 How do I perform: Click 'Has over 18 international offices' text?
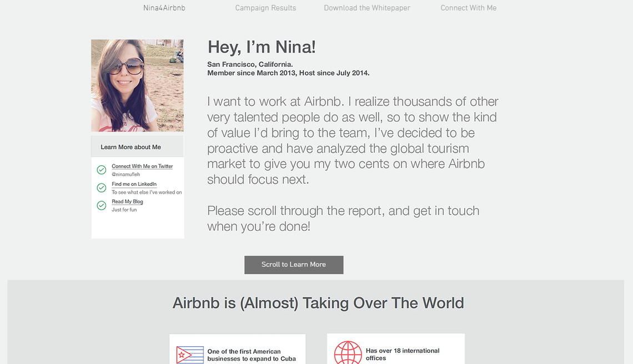pyautogui.click(x=403, y=355)
